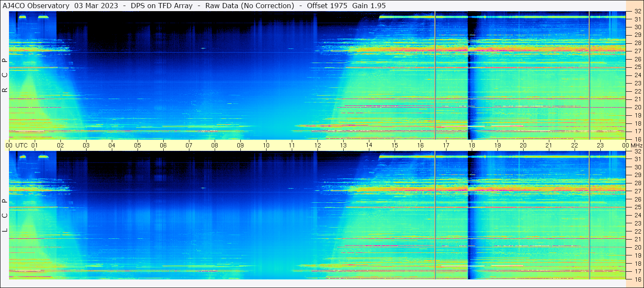
Task: Click the 'L C P' vertical panel label
Action: [5, 216]
